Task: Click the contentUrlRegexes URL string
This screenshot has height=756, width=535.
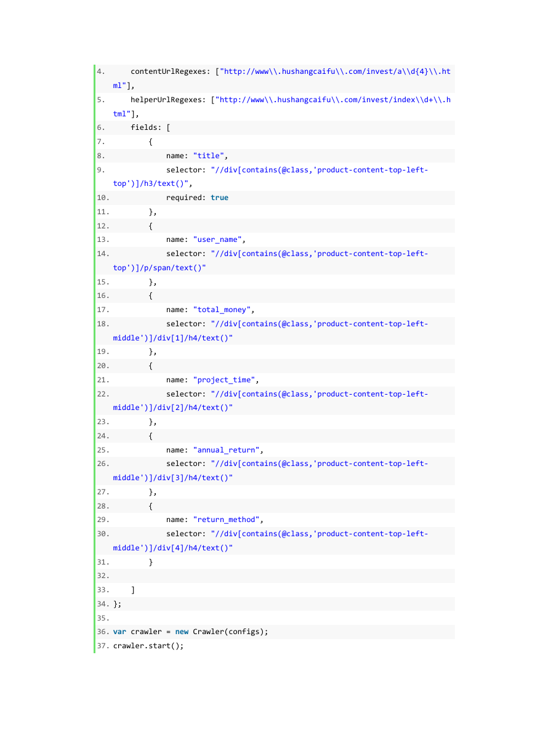Action: pyautogui.click(x=281, y=78)
